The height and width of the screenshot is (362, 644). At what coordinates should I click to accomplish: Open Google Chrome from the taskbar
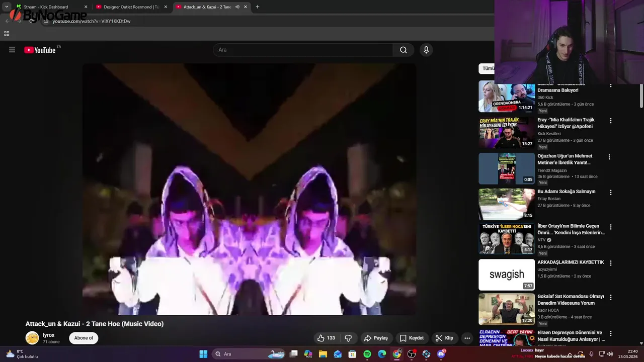397,354
